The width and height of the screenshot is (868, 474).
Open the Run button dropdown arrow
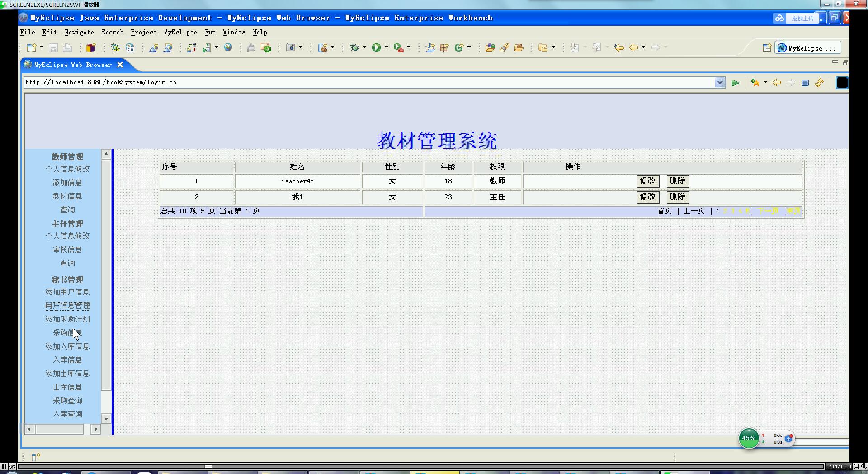pos(387,47)
